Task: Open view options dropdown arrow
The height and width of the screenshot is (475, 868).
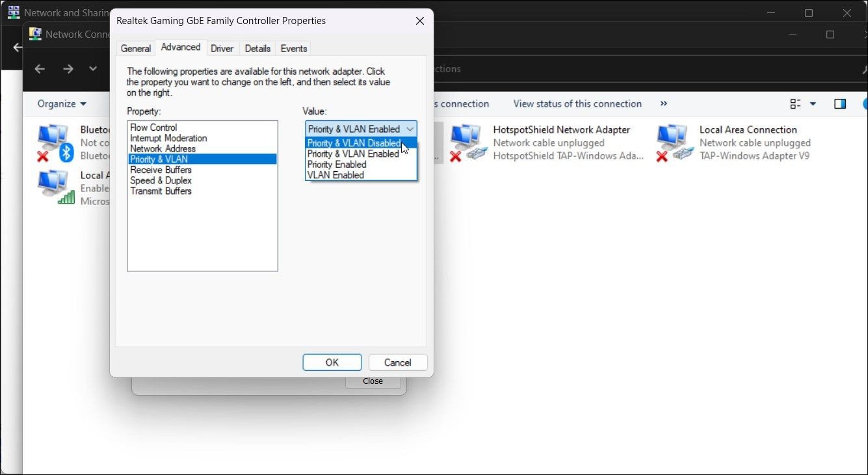Action: (x=813, y=104)
